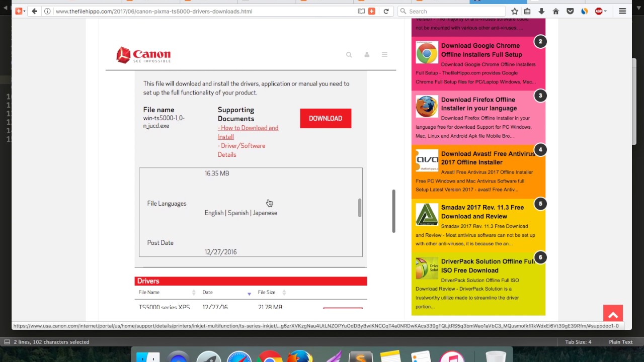
Task: Click the Supporting Documents heading
Action: coord(236,114)
